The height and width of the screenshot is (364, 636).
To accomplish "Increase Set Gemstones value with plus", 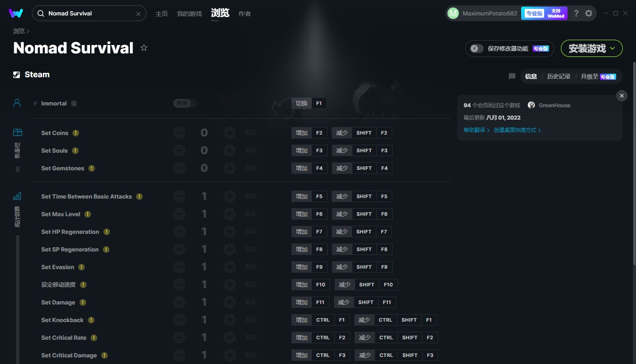I will click(229, 168).
